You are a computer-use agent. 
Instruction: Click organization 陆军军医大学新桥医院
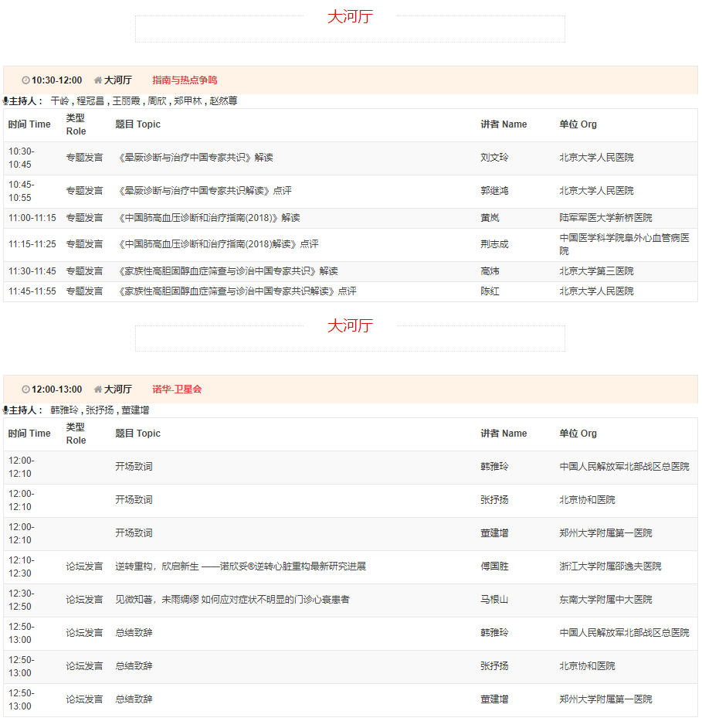(605, 218)
